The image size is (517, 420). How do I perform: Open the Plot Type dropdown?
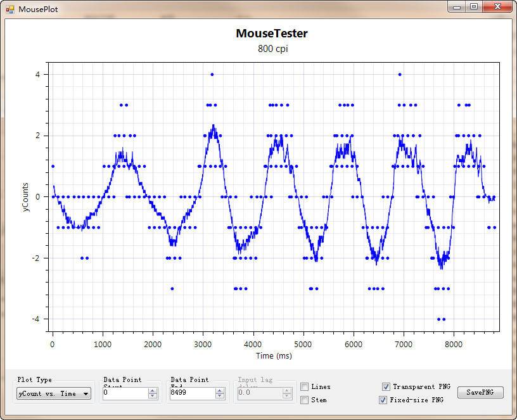pos(54,393)
